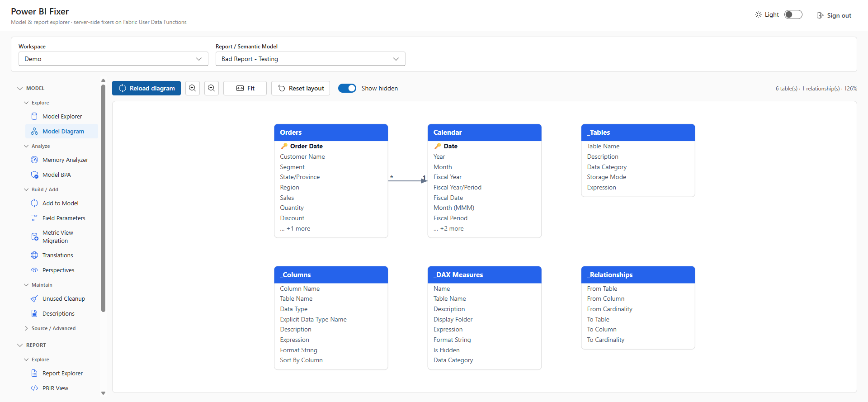Screen dimensions: 868x402
Task: Collapse the Build / Add group
Action: point(26,189)
